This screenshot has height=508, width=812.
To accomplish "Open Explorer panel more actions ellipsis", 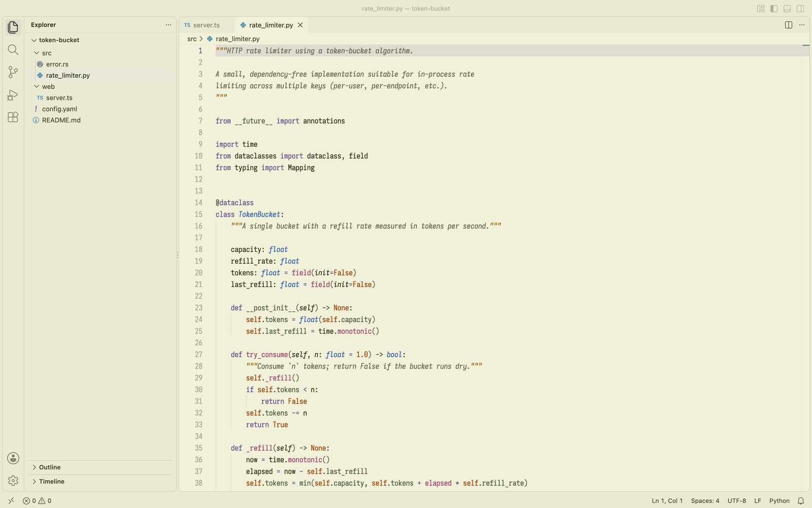I will tap(168, 25).
